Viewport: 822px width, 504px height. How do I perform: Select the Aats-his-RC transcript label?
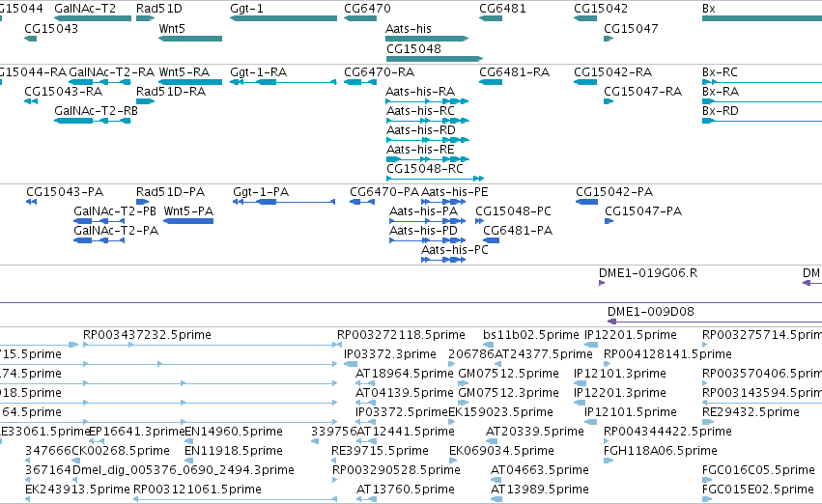pyautogui.click(x=420, y=110)
